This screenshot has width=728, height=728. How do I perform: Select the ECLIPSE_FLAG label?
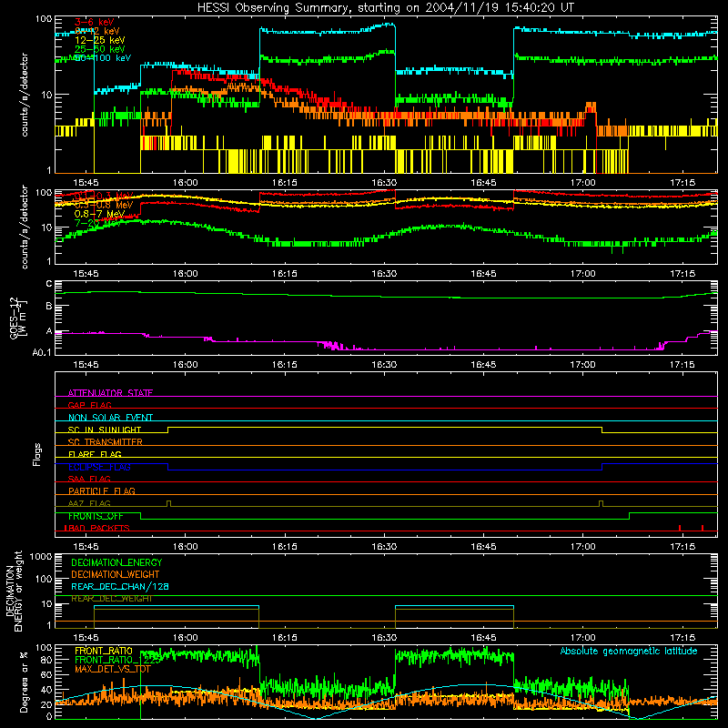pos(99,467)
